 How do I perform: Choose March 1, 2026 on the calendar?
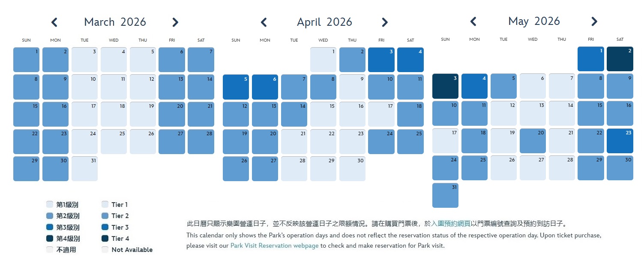(x=26, y=60)
